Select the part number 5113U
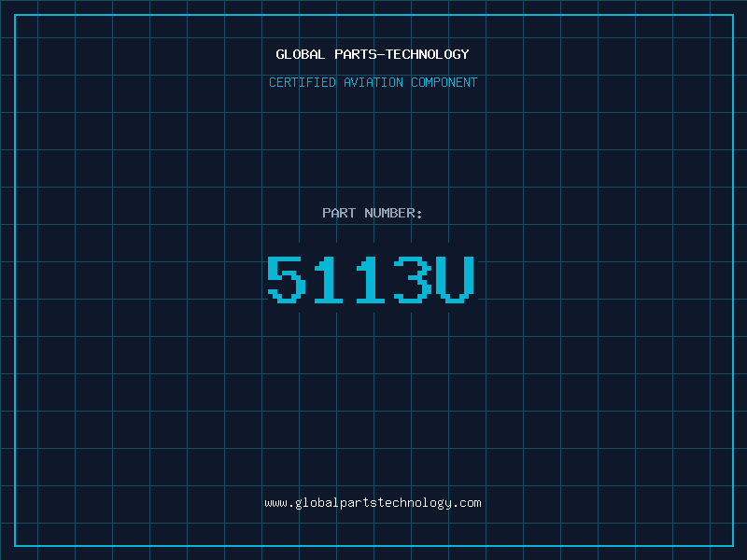The image size is (747, 560). [x=371, y=279]
